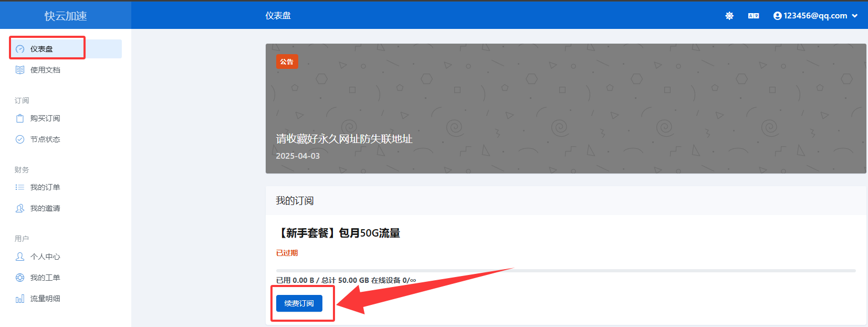
Task: Click the 我的邀请 user icon
Action: pos(20,208)
